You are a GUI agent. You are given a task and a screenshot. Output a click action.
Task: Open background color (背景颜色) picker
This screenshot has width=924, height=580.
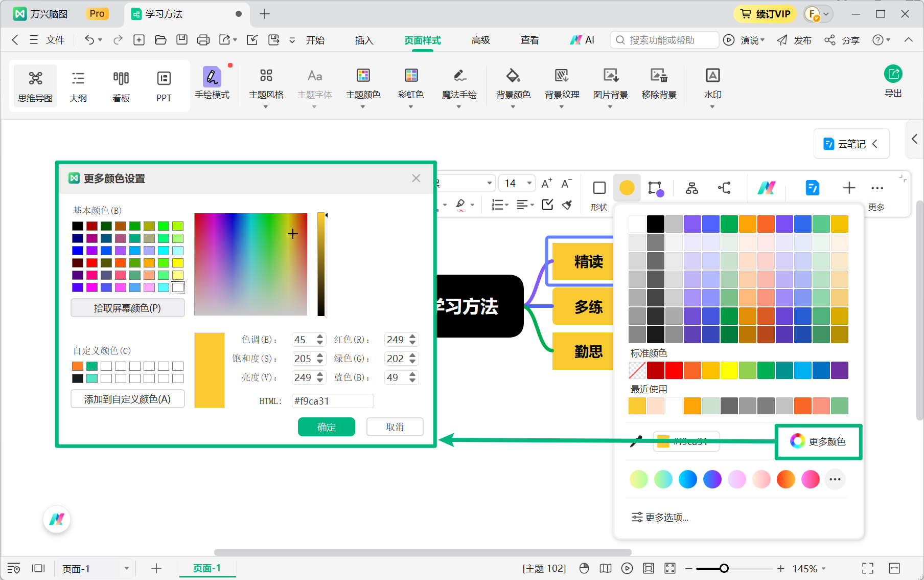click(x=513, y=87)
